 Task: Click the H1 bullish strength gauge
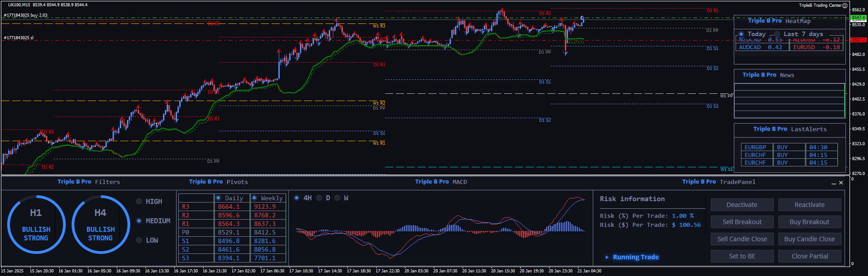36,224
